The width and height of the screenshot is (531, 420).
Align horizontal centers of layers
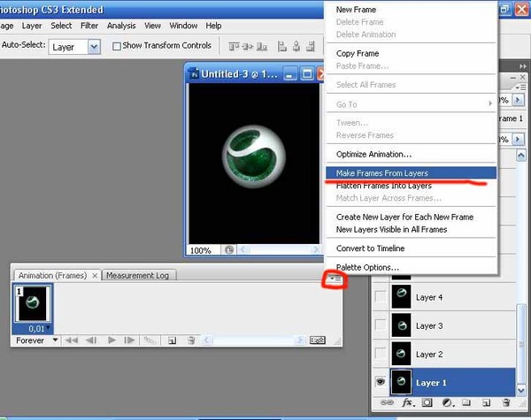pos(296,46)
